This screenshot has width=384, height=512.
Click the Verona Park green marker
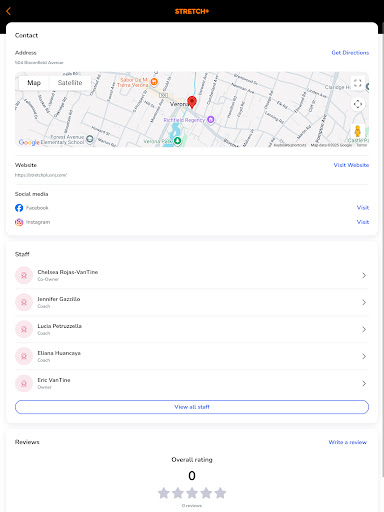coord(177,141)
